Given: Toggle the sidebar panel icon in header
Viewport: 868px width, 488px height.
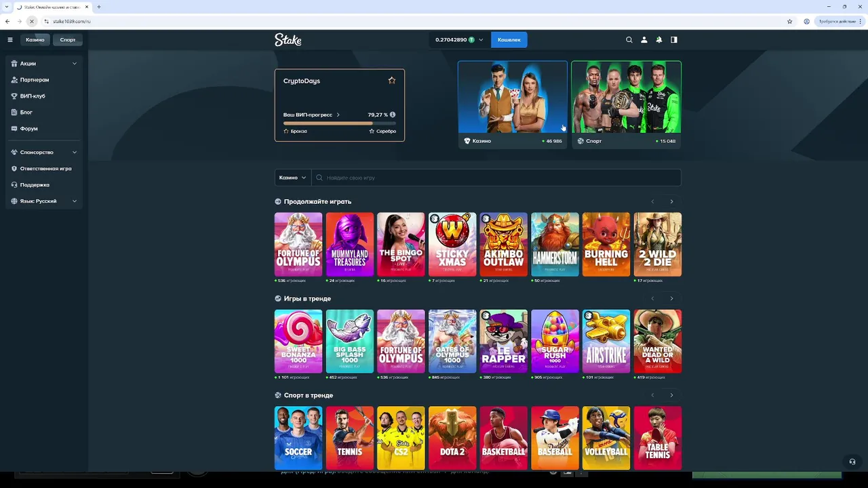Looking at the screenshot, I should point(674,40).
